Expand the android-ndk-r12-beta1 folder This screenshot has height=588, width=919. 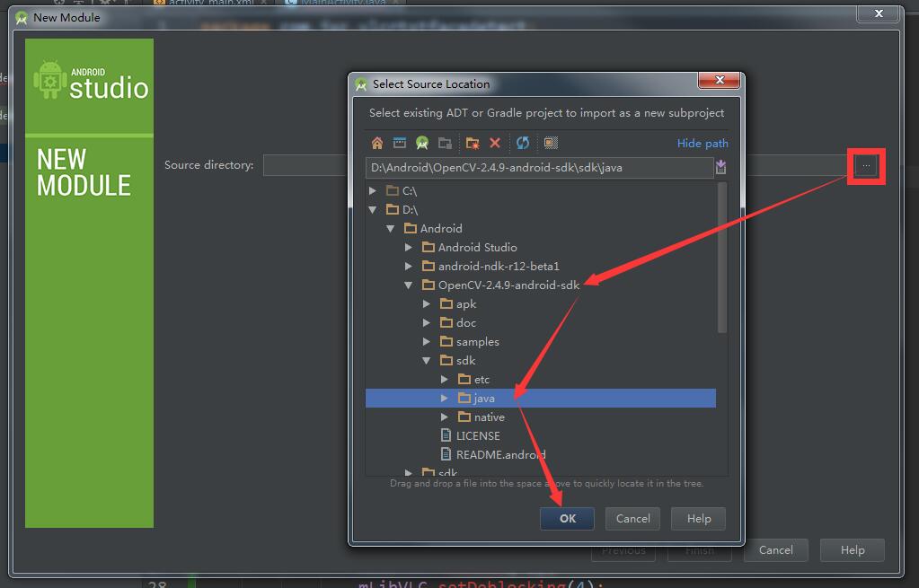point(409,266)
